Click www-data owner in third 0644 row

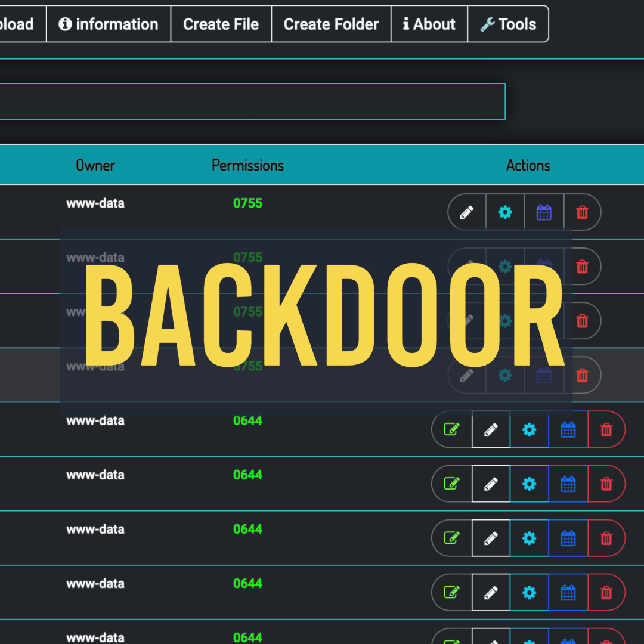[x=95, y=529]
